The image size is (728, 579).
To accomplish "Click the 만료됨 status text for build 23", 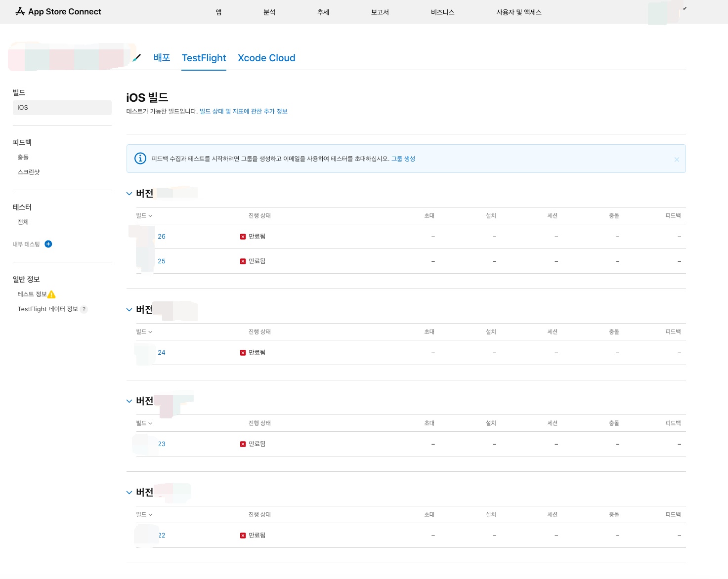I will click(257, 444).
